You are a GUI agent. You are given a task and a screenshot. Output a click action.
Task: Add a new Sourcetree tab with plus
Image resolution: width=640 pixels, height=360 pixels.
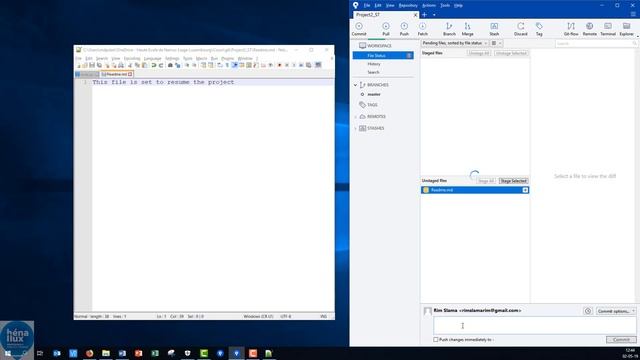pyautogui.click(x=424, y=15)
